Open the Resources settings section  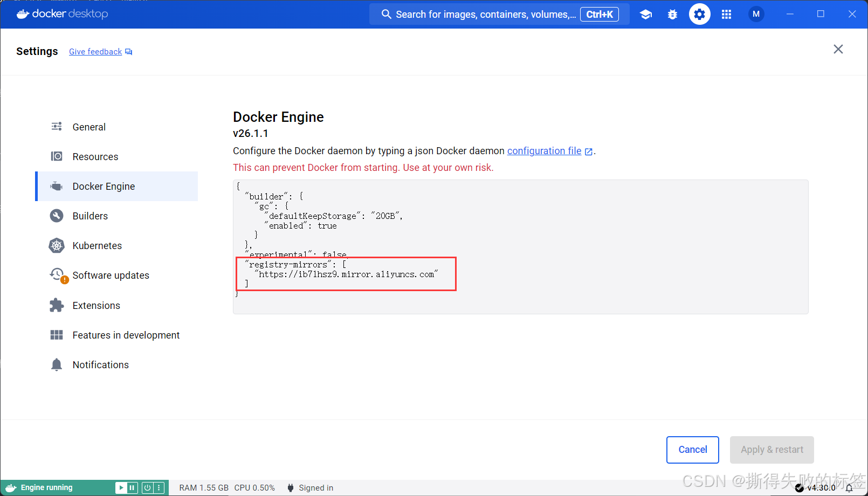[x=117, y=156]
